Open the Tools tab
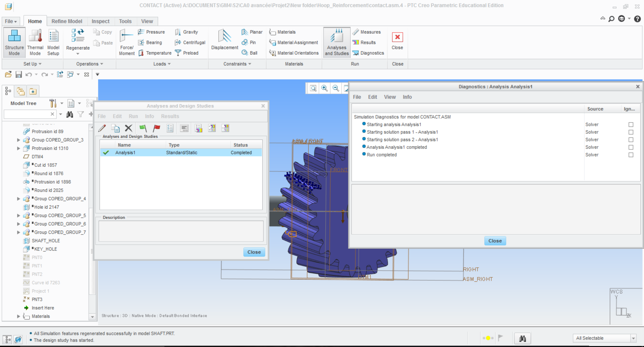The width and height of the screenshot is (644, 347). 125,21
